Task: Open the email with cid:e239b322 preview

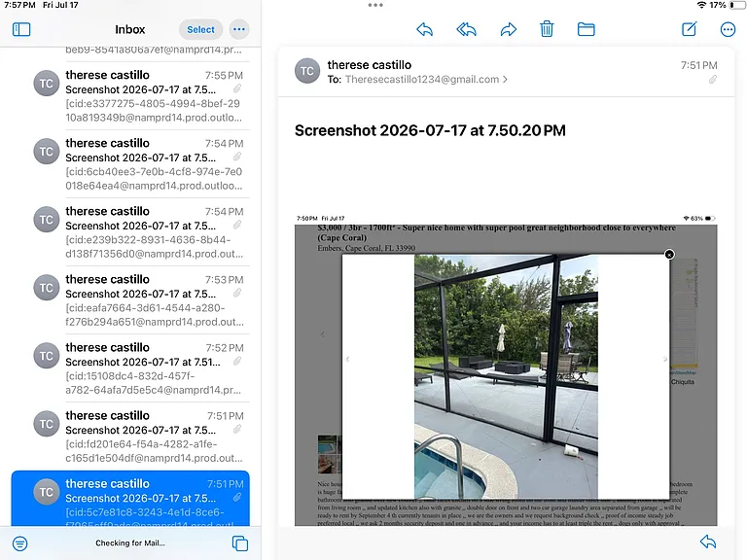Action: 130,232
